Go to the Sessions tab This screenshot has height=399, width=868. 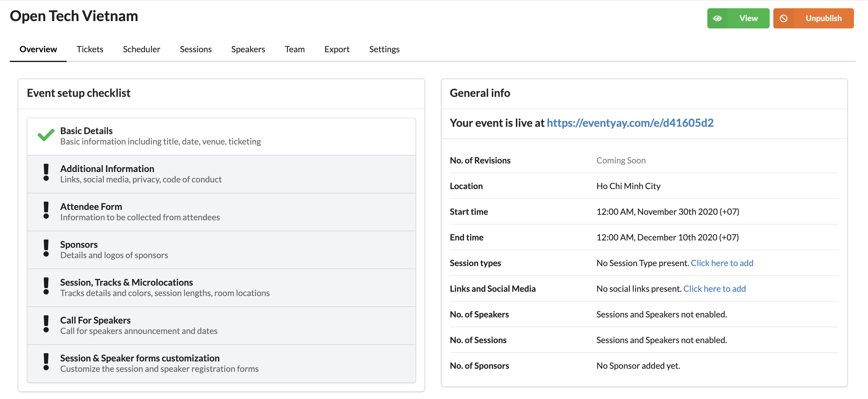(x=196, y=49)
